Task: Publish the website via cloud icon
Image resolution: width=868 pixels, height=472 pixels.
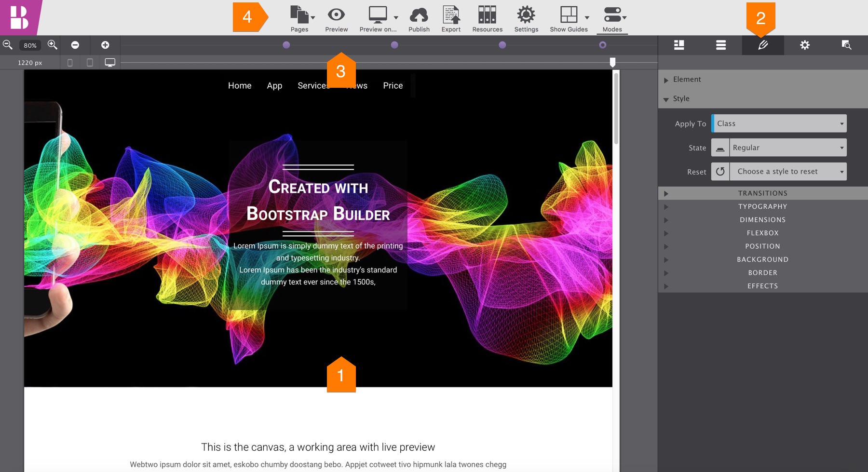Action: (419, 15)
